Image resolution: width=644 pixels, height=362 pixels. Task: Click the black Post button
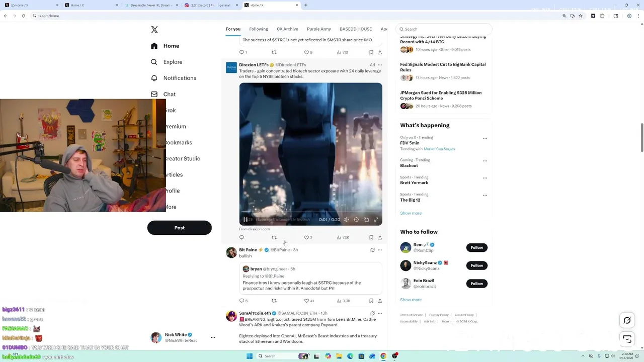[179, 228]
